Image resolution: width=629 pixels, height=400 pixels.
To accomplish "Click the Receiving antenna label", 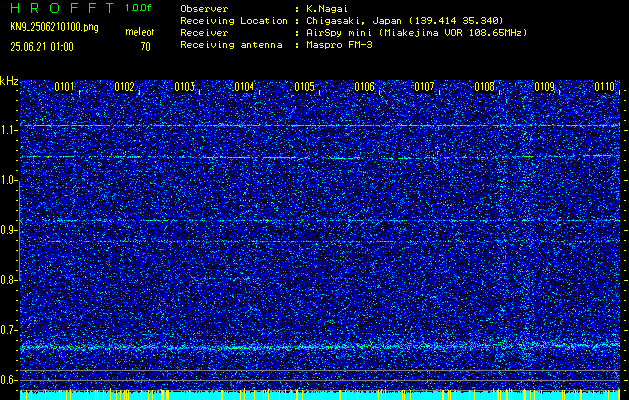I will [x=231, y=45].
